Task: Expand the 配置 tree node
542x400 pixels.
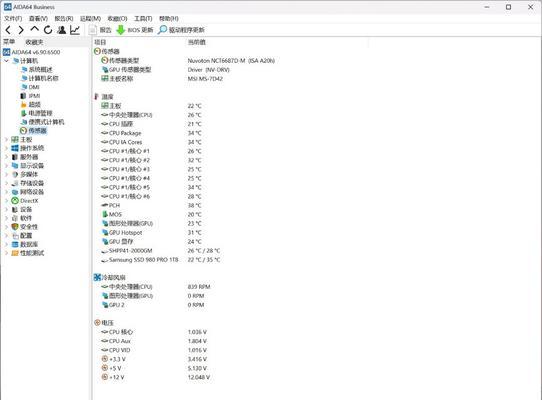Action: coord(6,235)
